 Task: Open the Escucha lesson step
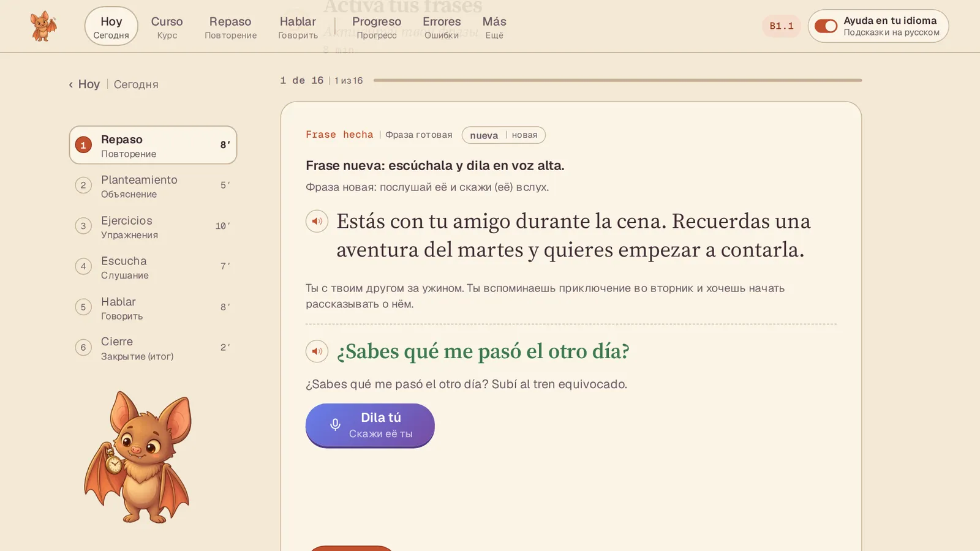point(153,267)
